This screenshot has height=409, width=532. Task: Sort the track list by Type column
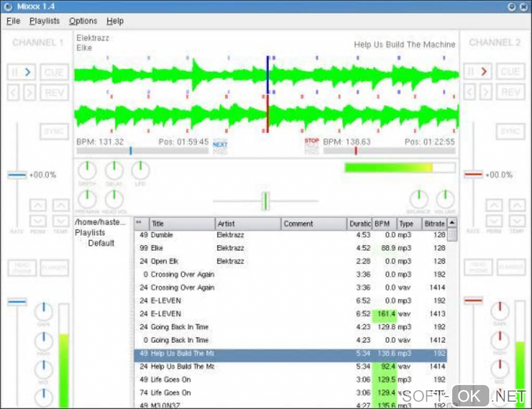click(409, 224)
